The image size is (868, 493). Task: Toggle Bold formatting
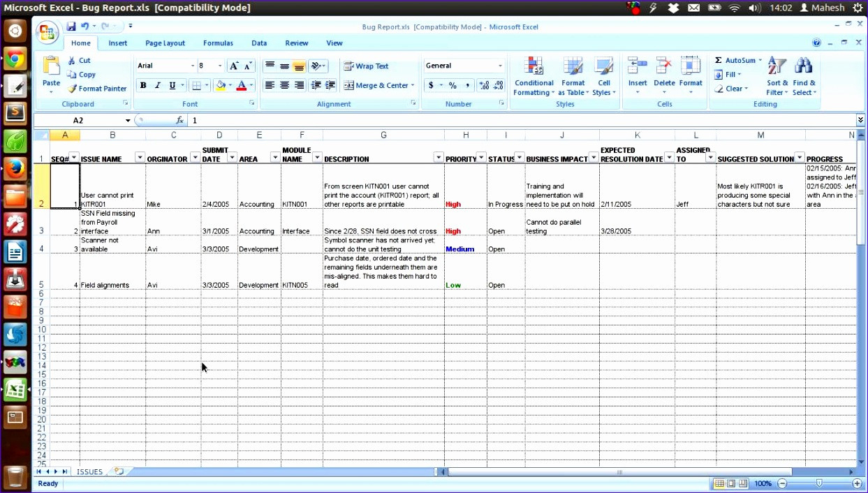click(143, 85)
